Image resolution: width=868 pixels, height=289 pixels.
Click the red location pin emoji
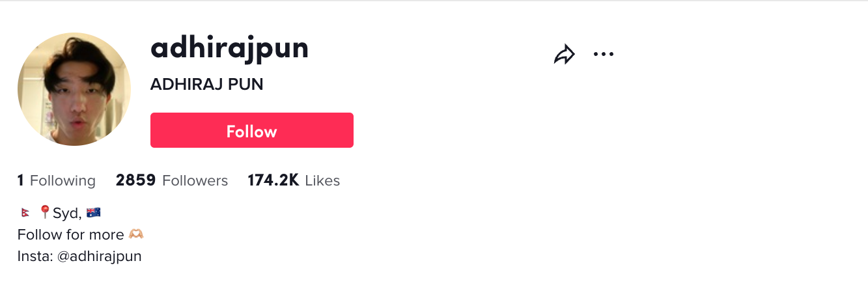(x=45, y=212)
